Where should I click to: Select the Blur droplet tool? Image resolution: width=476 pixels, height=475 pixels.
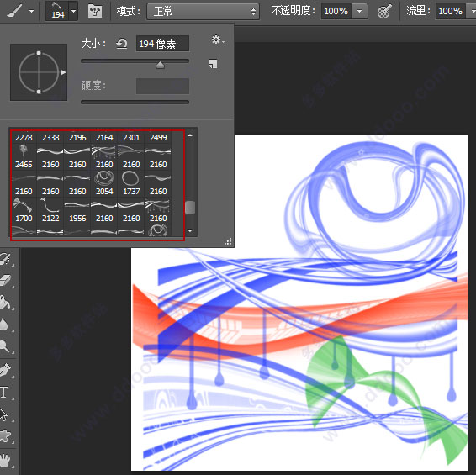[x=4, y=325]
